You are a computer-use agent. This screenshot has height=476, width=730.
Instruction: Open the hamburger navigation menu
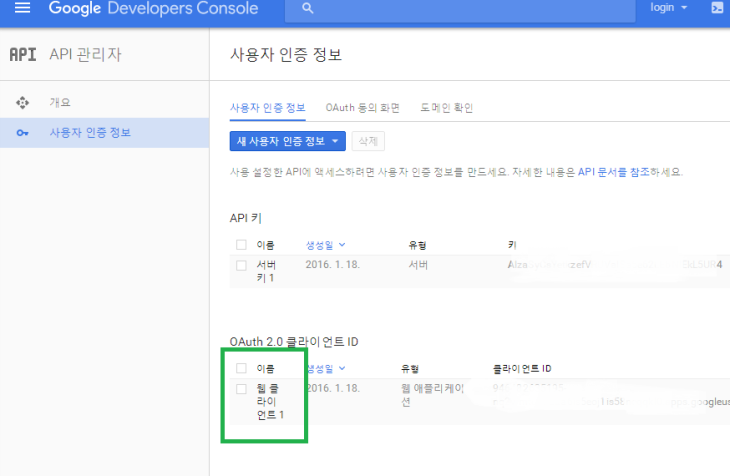22,9
